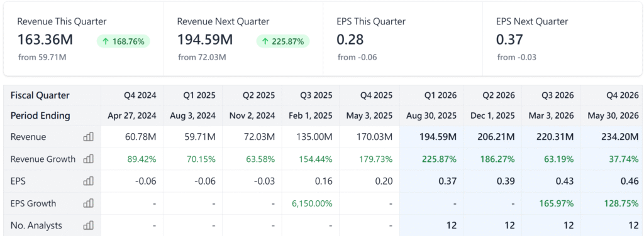This screenshot has height=236, width=644.
Task: Open the chart icon beside Revenue row
Action: pos(88,137)
